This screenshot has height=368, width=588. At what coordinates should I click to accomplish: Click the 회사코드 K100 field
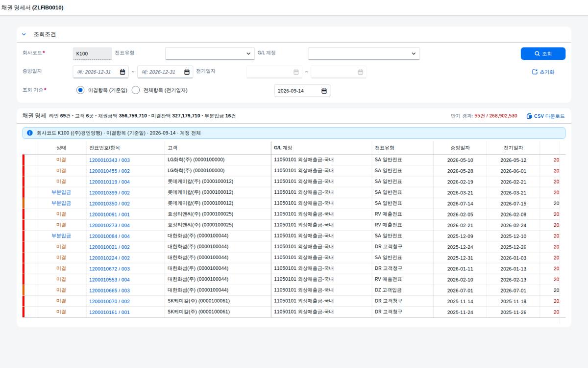[x=92, y=53]
